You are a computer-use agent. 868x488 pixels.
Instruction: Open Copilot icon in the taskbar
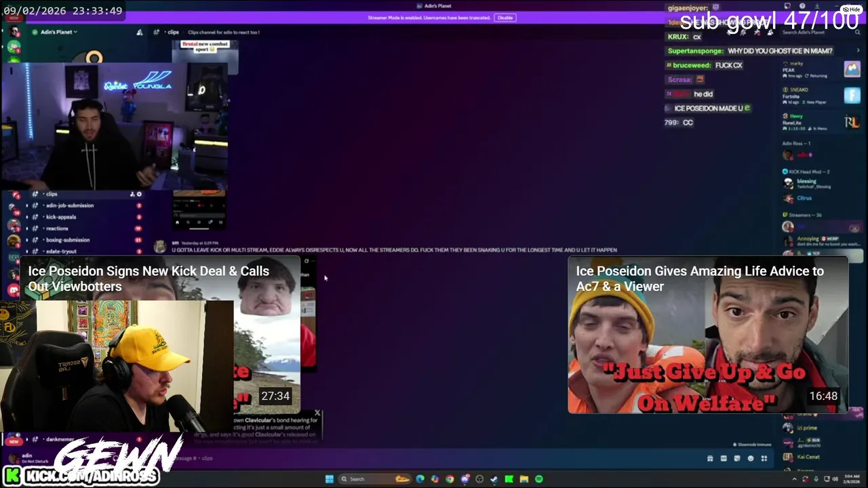tap(435, 479)
